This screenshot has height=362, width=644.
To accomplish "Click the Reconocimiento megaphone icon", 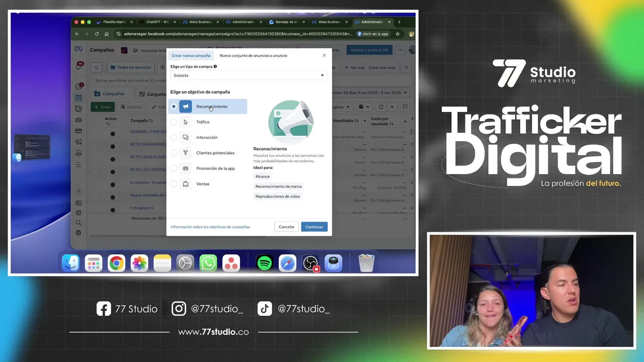I will (x=186, y=107).
